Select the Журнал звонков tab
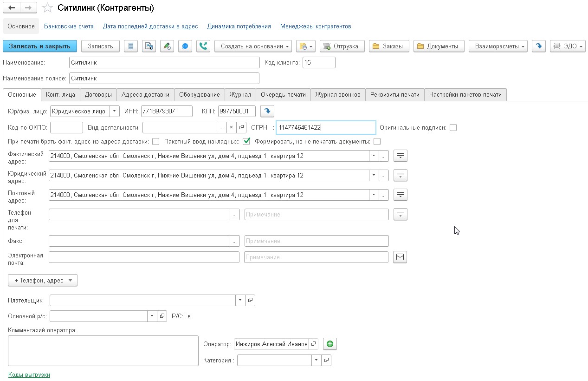Screen dimensions: 588x381 (x=338, y=94)
